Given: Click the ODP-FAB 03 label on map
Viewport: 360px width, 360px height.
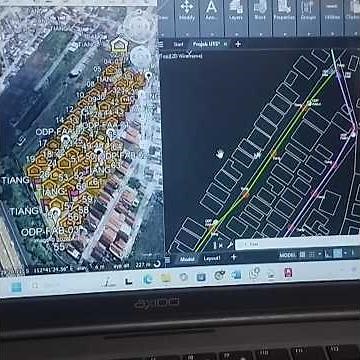Looking at the screenshot, I should click(x=51, y=231).
